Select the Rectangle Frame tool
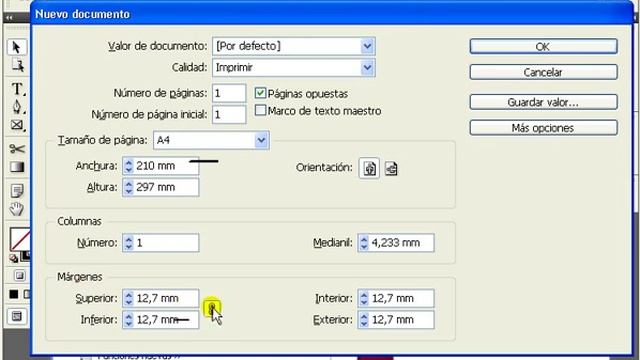 click(17, 125)
